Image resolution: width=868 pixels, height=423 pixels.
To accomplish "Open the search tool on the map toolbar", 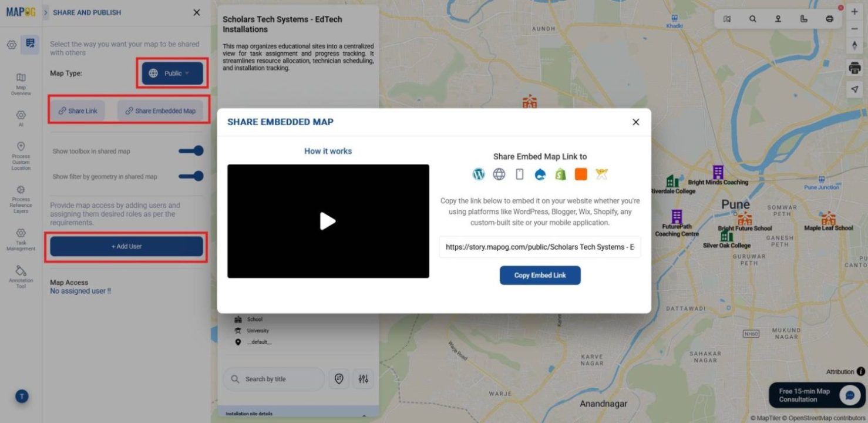I will click(x=752, y=18).
